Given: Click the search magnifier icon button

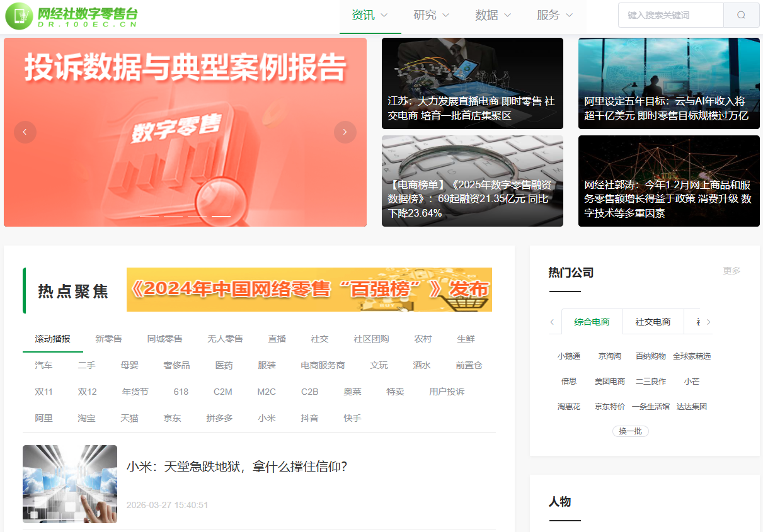Looking at the screenshot, I should pyautogui.click(x=741, y=15).
